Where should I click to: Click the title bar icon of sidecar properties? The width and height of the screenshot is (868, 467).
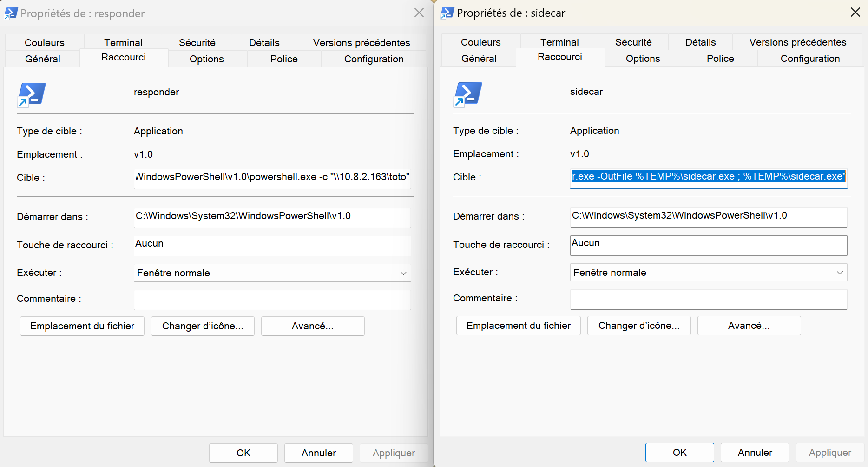[x=447, y=13]
